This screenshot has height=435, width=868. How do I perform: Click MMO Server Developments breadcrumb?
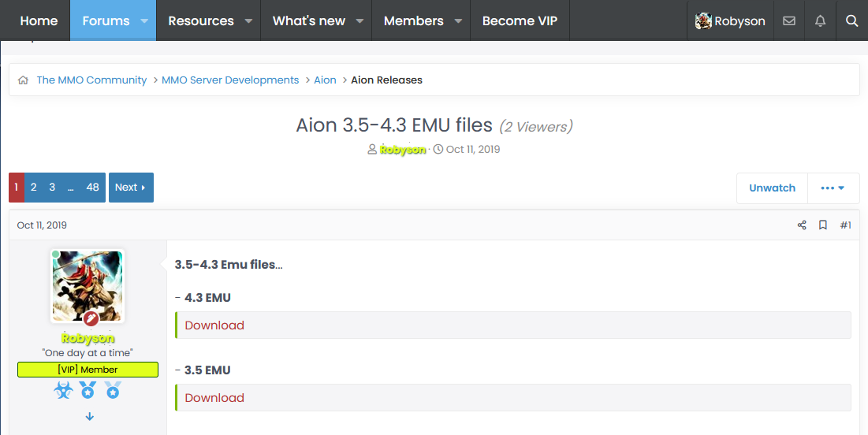pyautogui.click(x=230, y=80)
